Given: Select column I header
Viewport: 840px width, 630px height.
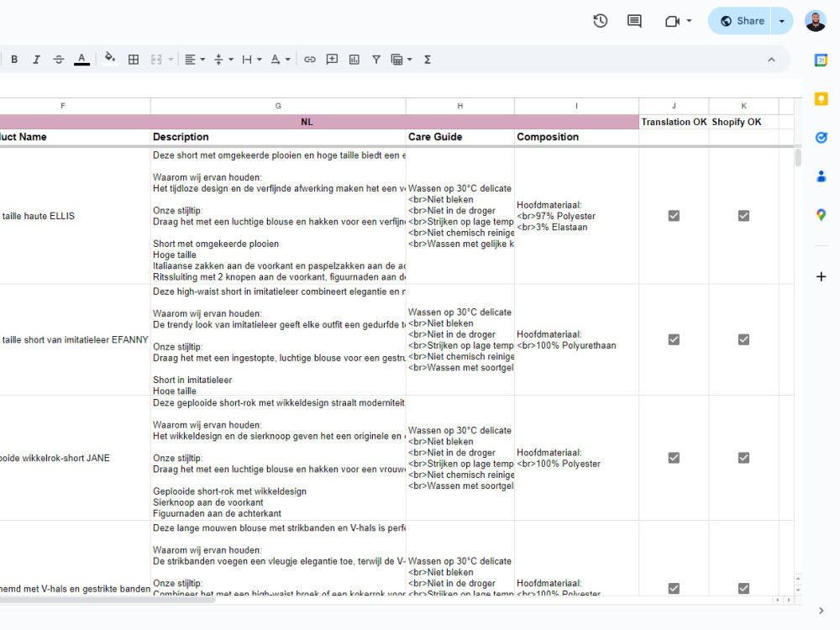Looking at the screenshot, I should pyautogui.click(x=576, y=106).
